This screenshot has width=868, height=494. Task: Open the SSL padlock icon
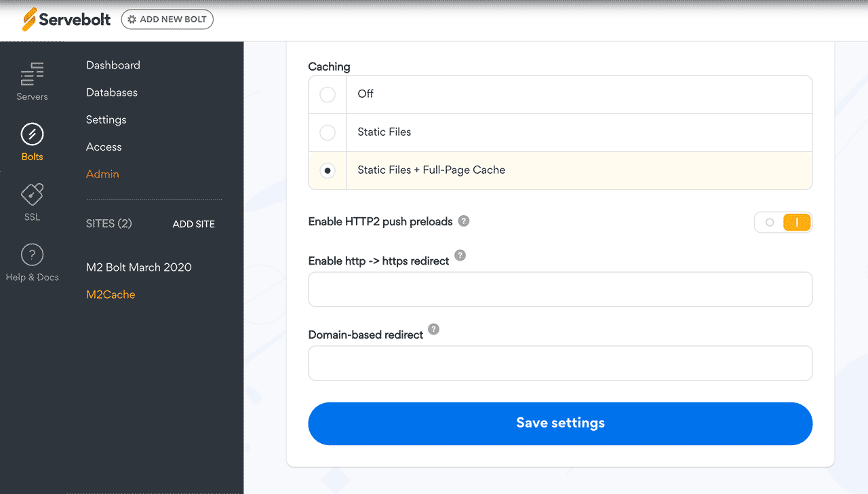(x=32, y=195)
